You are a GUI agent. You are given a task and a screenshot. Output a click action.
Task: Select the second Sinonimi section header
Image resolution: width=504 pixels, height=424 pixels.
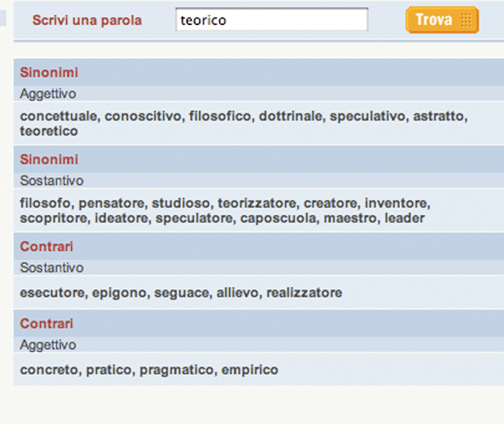click(49, 159)
